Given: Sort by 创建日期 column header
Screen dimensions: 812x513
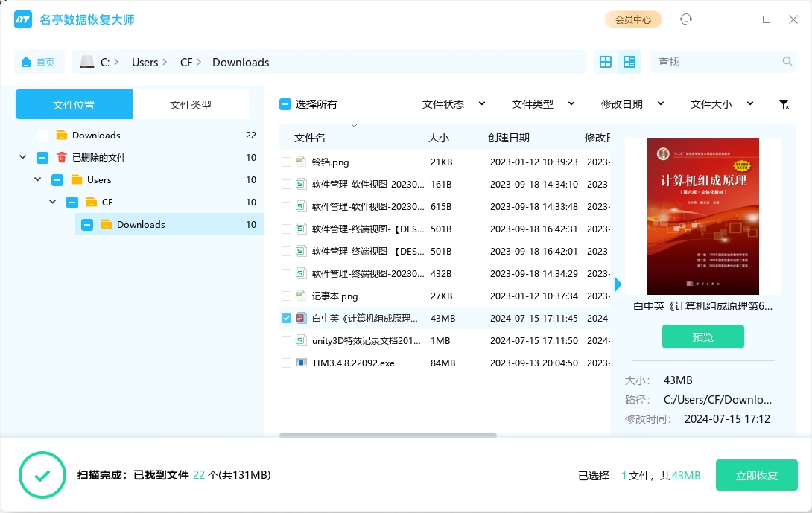Looking at the screenshot, I should 509,138.
